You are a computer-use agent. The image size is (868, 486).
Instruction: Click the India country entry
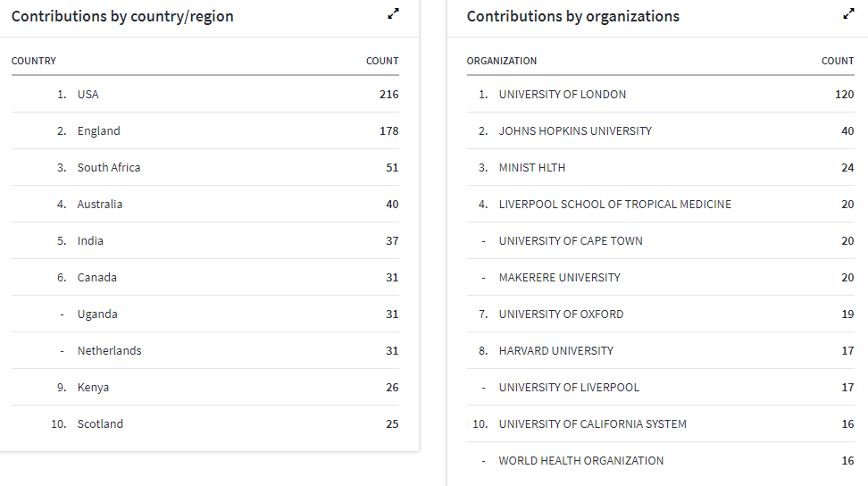click(90, 241)
